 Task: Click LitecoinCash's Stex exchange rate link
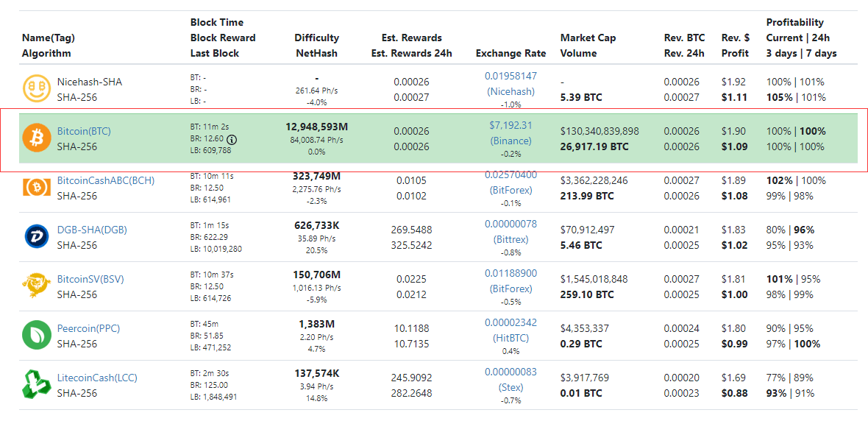point(511,387)
